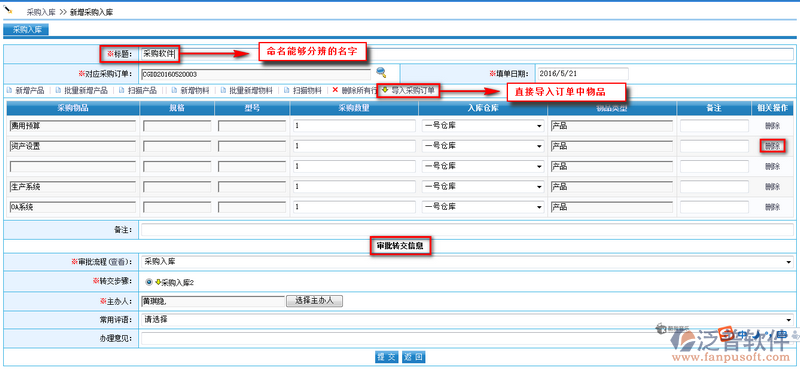Screen dimensions: 800x373
Task: Click 批量新增物料 in the toolbar
Action: click(x=246, y=90)
